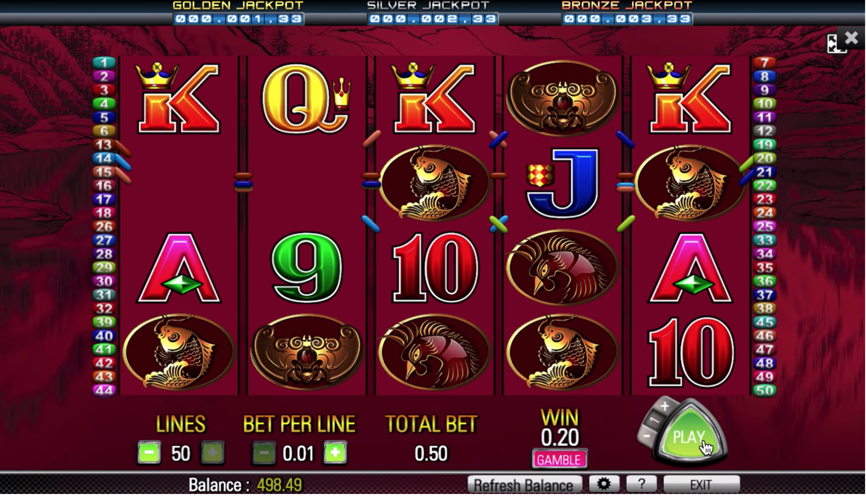Click the small plus on Play dial
This screenshot has width=866, height=504.
coord(665,406)
